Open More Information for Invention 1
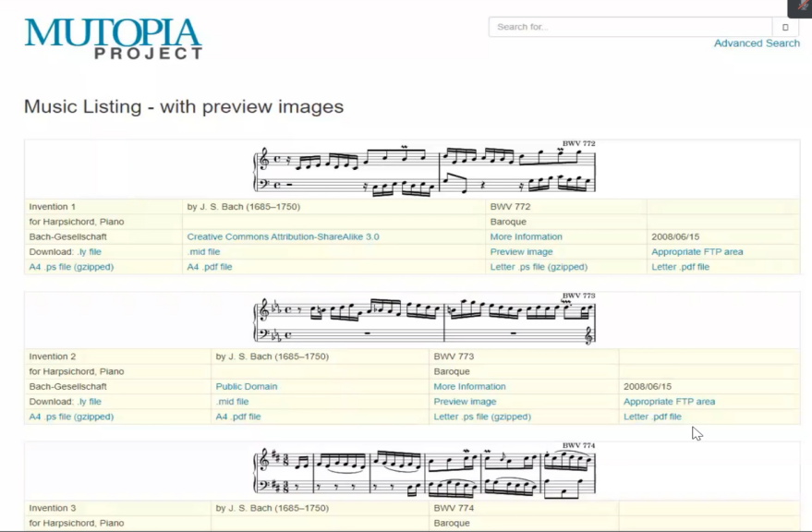Image resolution: width=812 pixels, height=532 pixels. point(526,237)
